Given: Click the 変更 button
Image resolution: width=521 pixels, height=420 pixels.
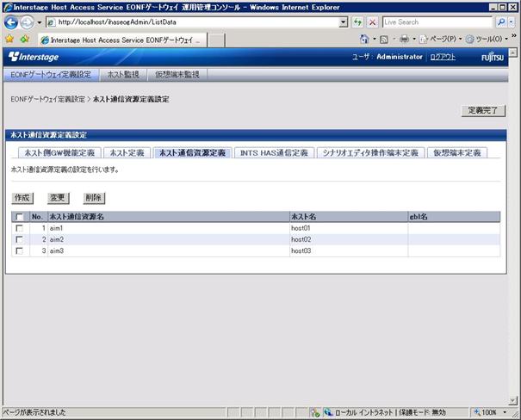Looking at the screenshot, I should [x=58, y=198].
